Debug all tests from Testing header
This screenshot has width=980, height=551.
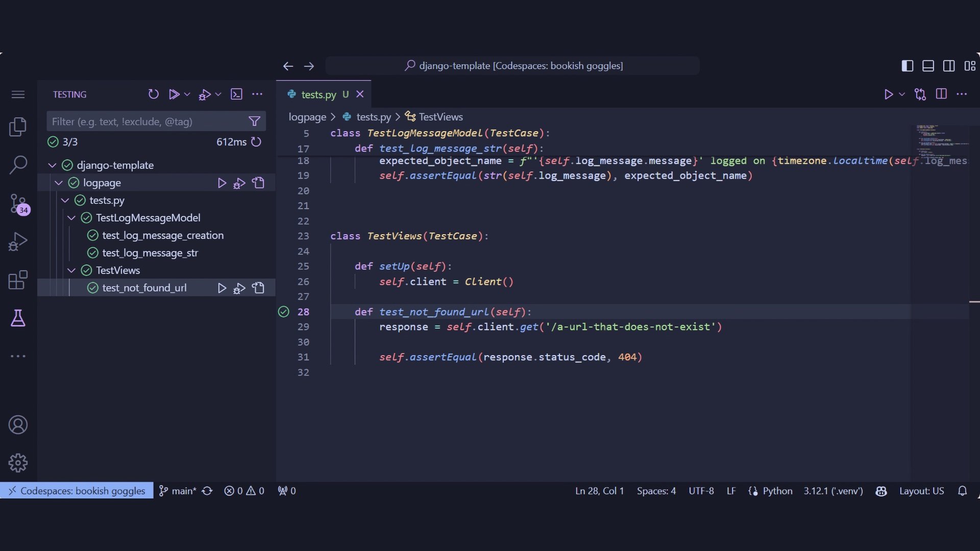pos(205,94)
